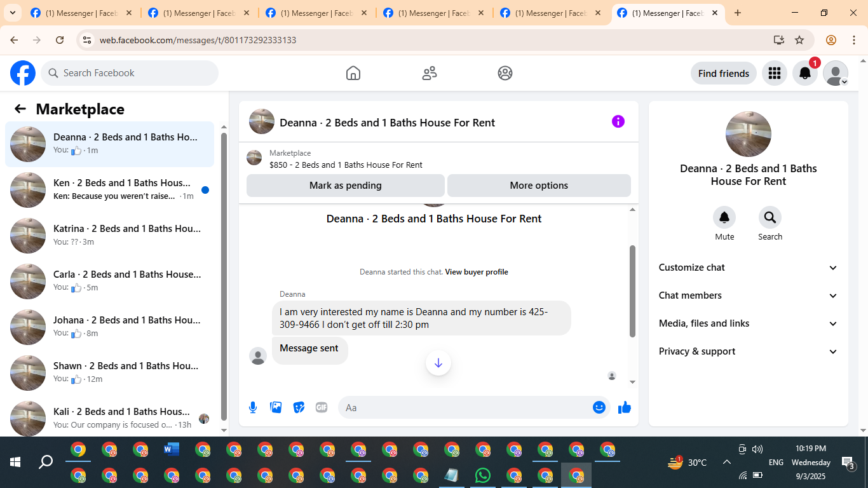Viewport: 868px width, 488px height.
Task: Choose a GIF icon
Action: pyautogui.click(x=322, y=407)
